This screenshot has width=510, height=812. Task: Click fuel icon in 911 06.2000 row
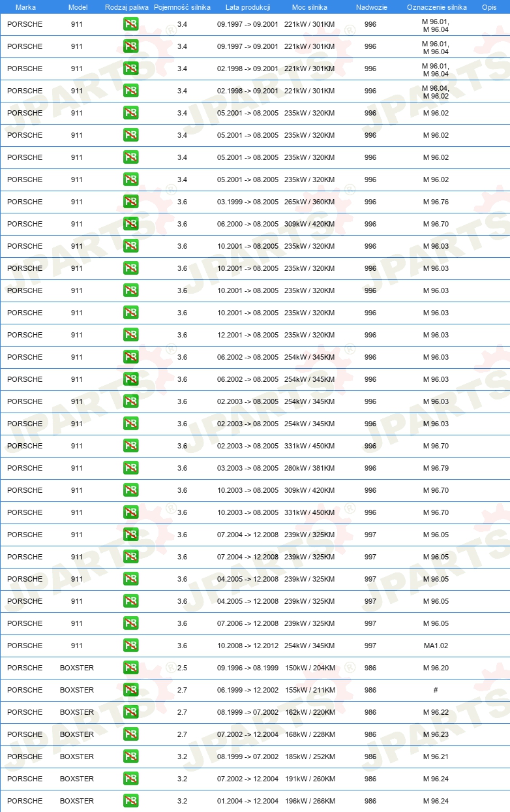click(130, 224)
